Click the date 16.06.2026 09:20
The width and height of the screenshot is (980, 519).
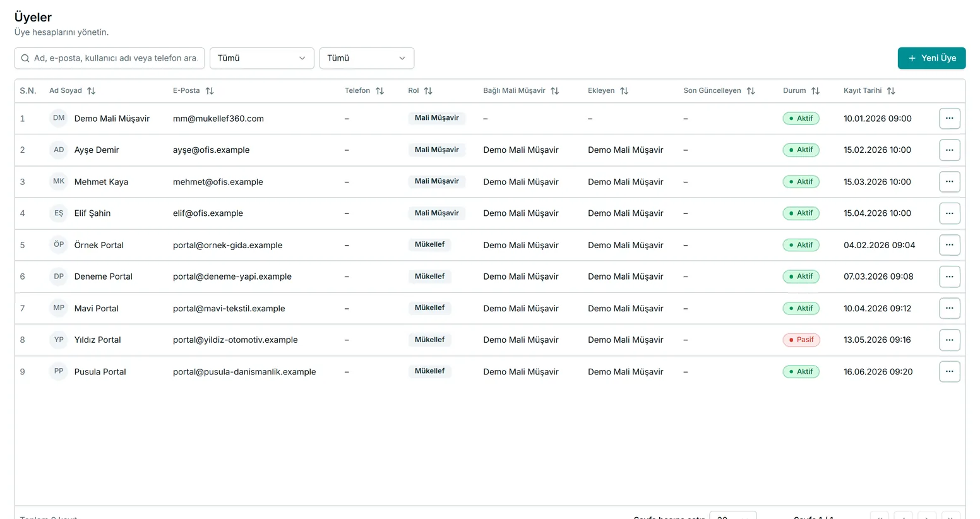[878, 372]
